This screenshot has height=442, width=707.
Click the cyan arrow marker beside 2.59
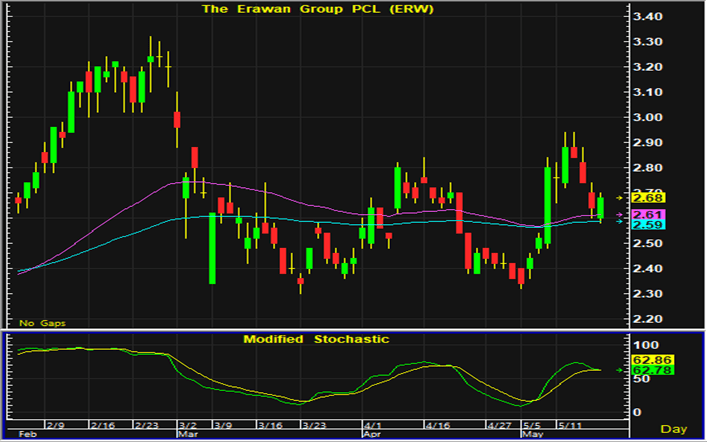tap(619, 221)
